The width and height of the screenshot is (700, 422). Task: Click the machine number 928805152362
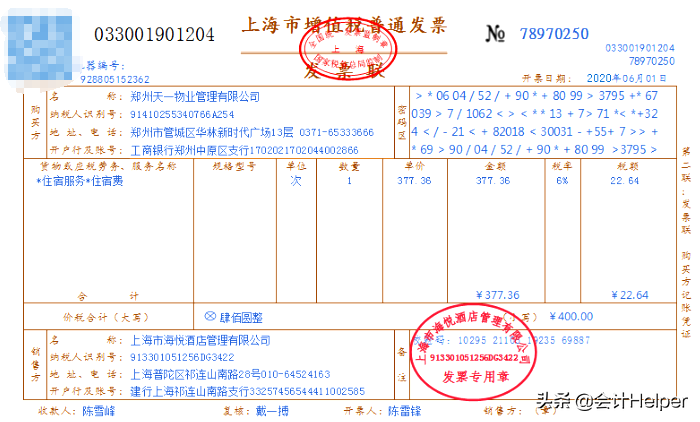coord(115,79)
